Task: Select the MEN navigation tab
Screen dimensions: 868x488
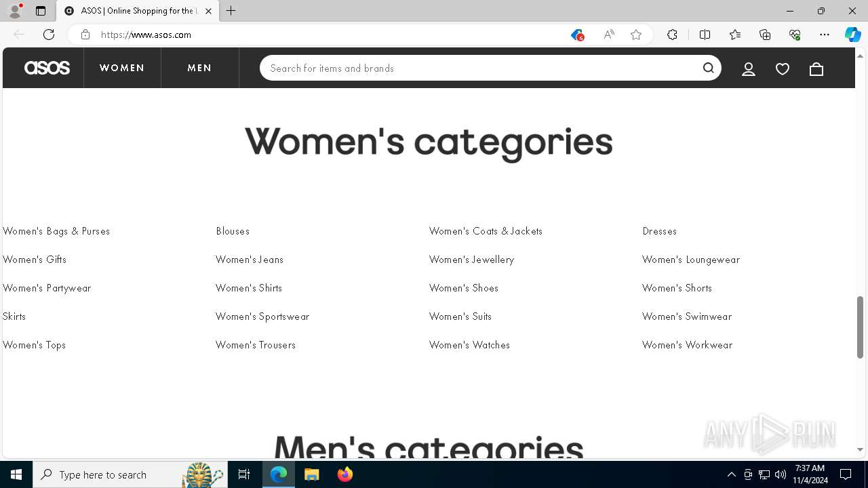Action: pyautogui.click(x=200, y=68)
